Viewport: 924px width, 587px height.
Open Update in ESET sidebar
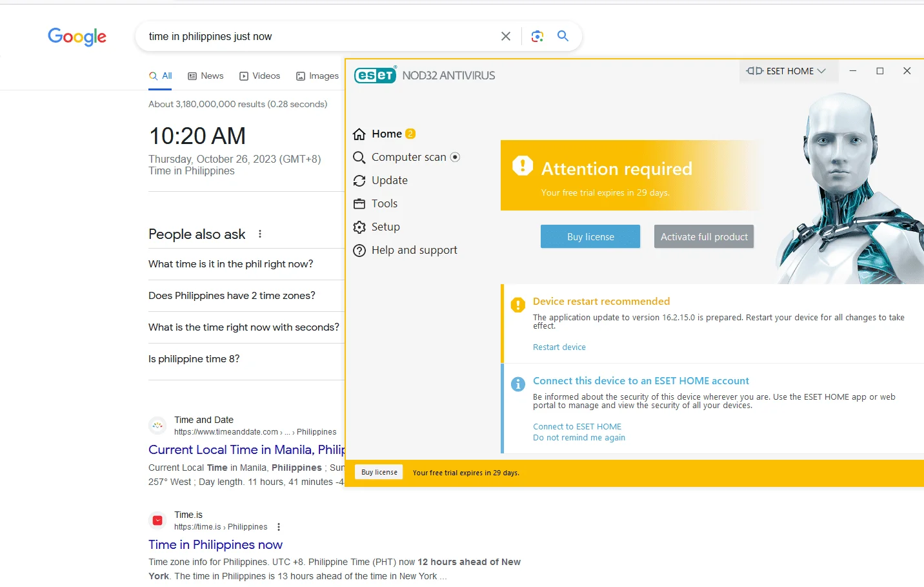pyautogui.click(x=389, y=180)
